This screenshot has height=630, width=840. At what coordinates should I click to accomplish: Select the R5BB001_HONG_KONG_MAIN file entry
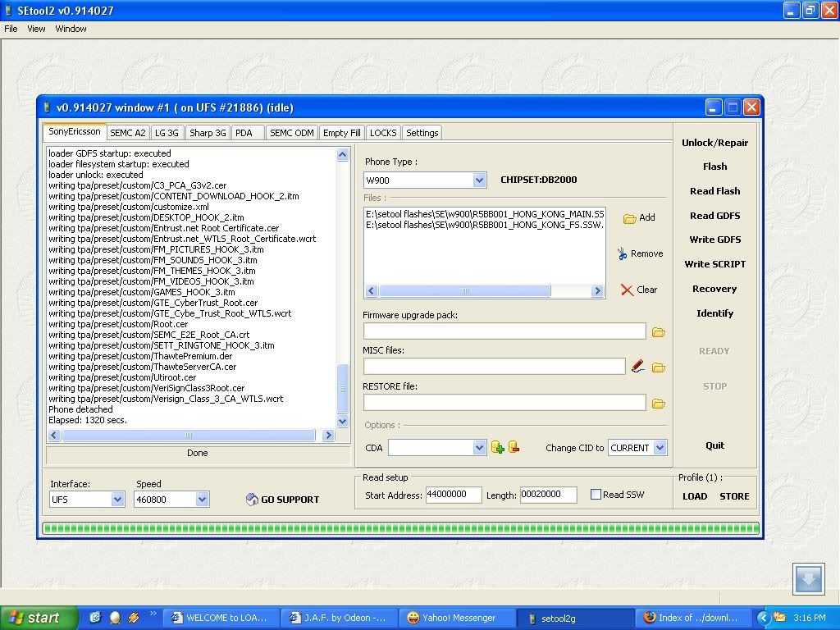click(485, 214)
